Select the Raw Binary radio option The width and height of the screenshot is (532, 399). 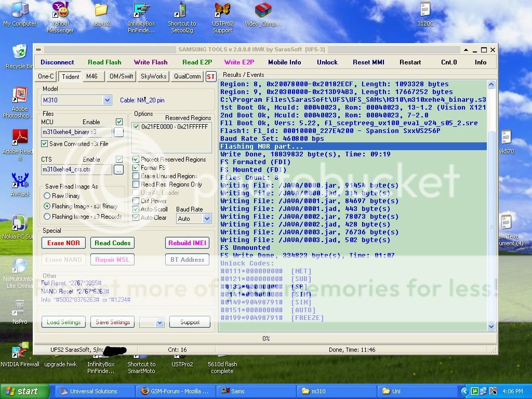47,196
